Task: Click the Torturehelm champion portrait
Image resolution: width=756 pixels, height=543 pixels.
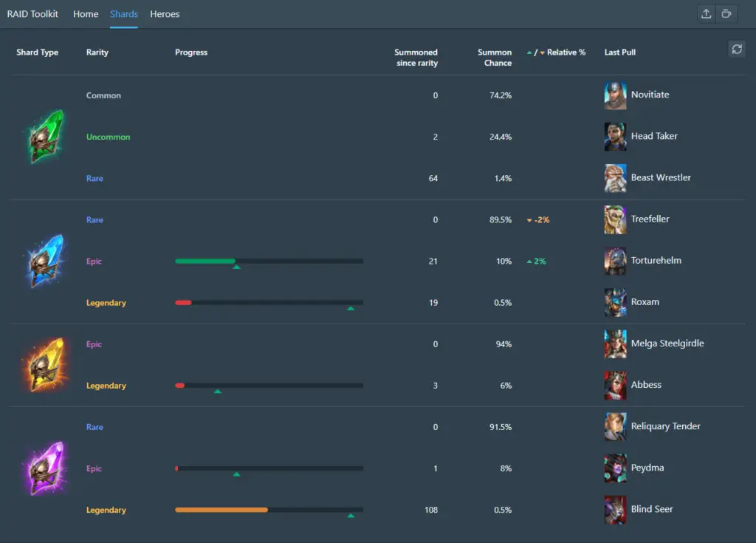Action: click(615, 261)
